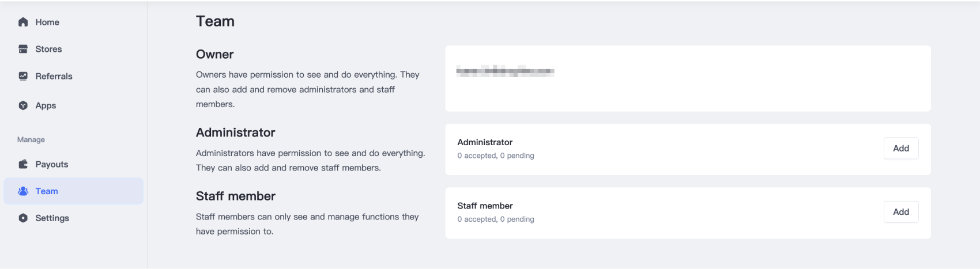Click the Team people icon

tap(23, 191)
